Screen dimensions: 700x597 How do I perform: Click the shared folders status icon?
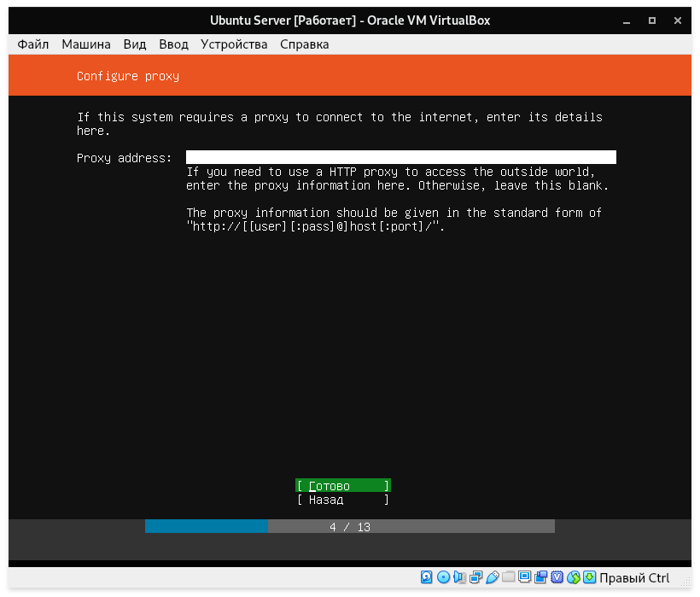tap(509, 577)
